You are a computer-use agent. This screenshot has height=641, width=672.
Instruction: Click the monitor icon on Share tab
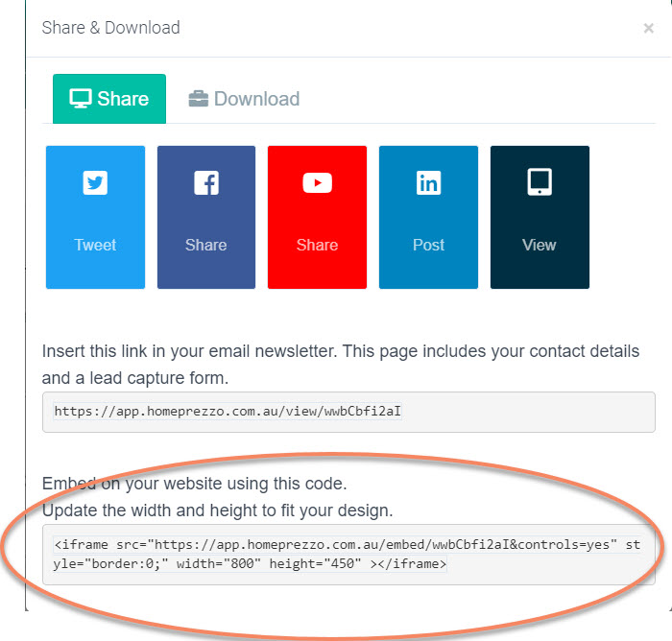pos(81,99)
